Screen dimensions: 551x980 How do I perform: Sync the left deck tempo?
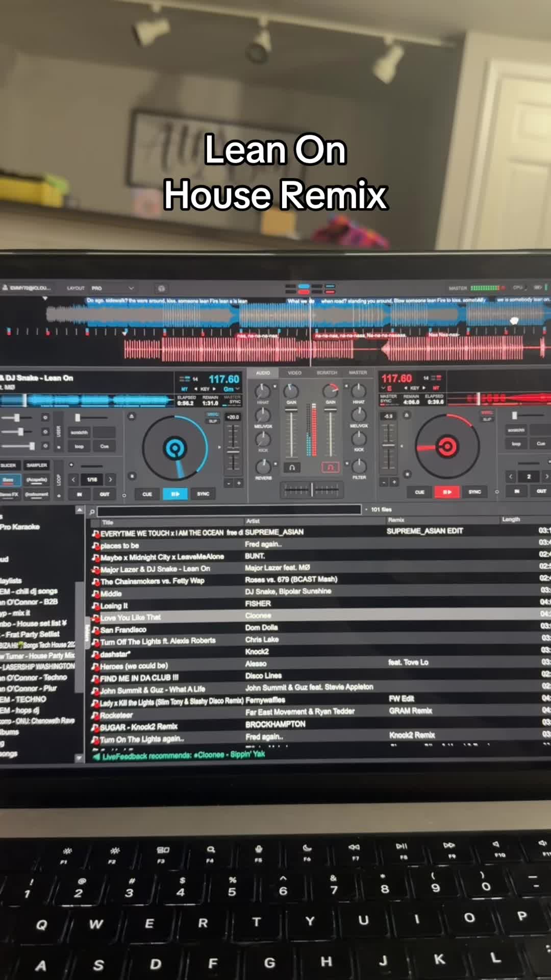pos(203,494)
